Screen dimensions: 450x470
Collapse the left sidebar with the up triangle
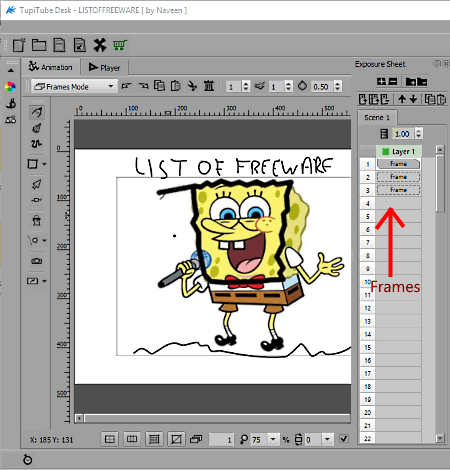pos(11,71)
